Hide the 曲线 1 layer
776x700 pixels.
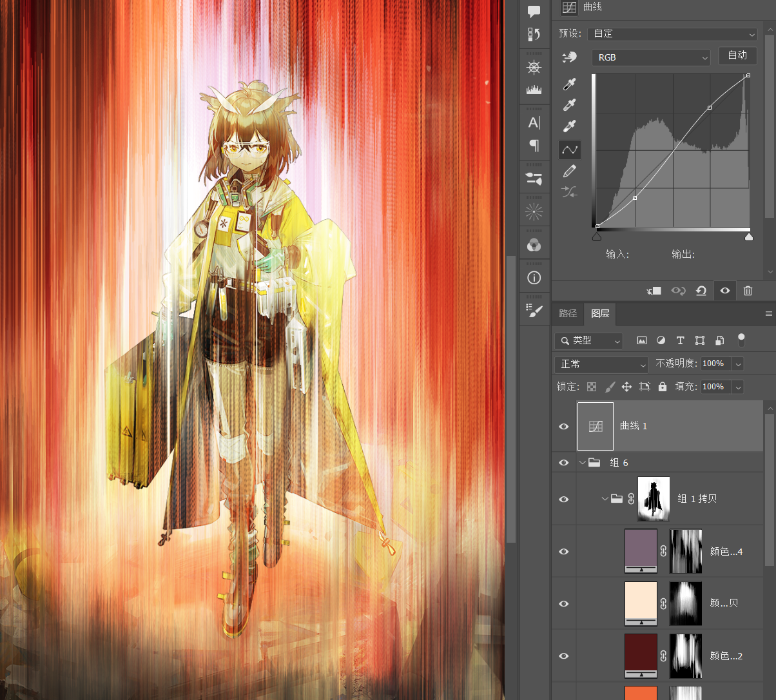(x=564, y=427)
